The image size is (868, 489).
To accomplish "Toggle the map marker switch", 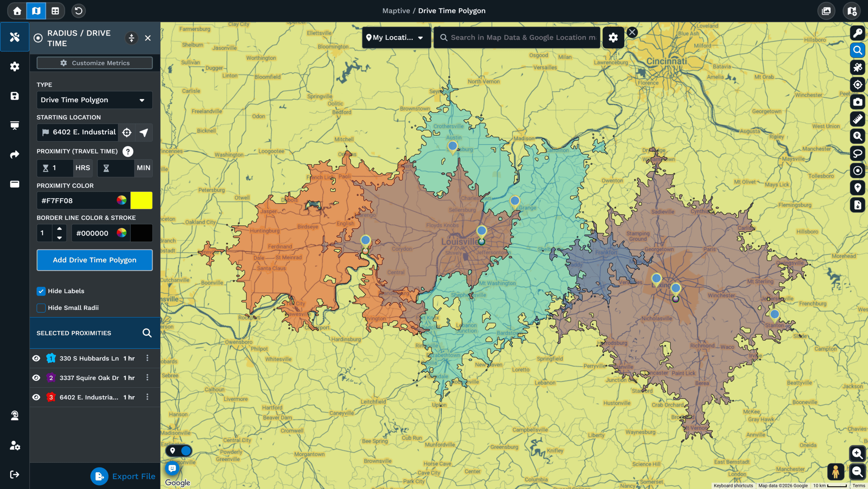I will [x=179, y=451].
